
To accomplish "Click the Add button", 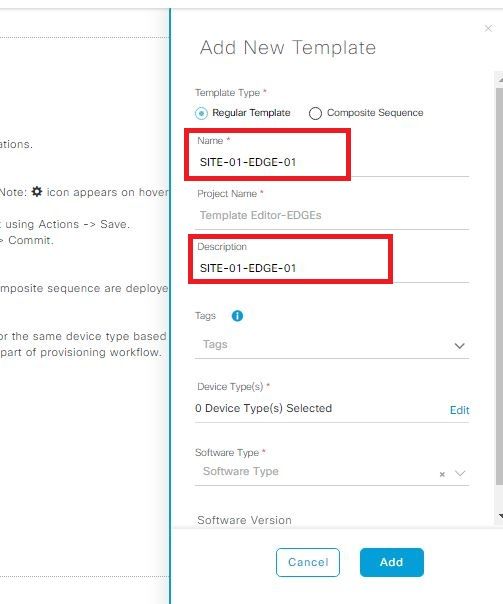I will pos(392,562).
